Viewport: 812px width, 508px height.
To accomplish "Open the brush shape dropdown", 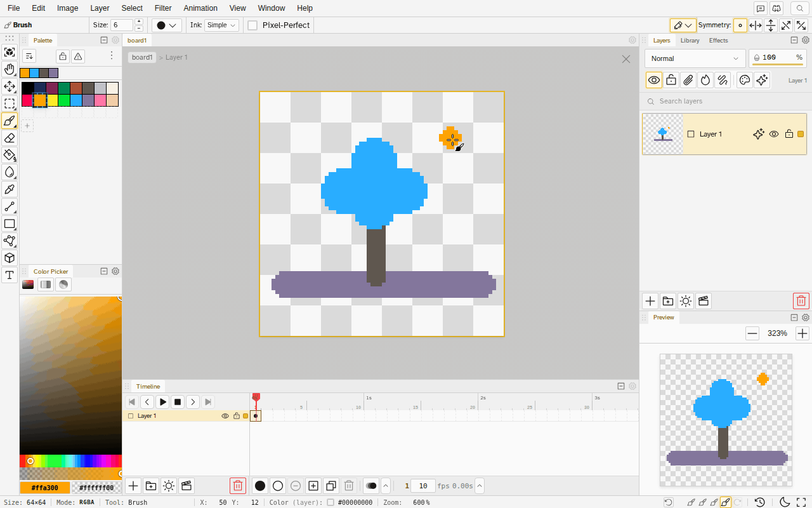I will tap(167, 25).
